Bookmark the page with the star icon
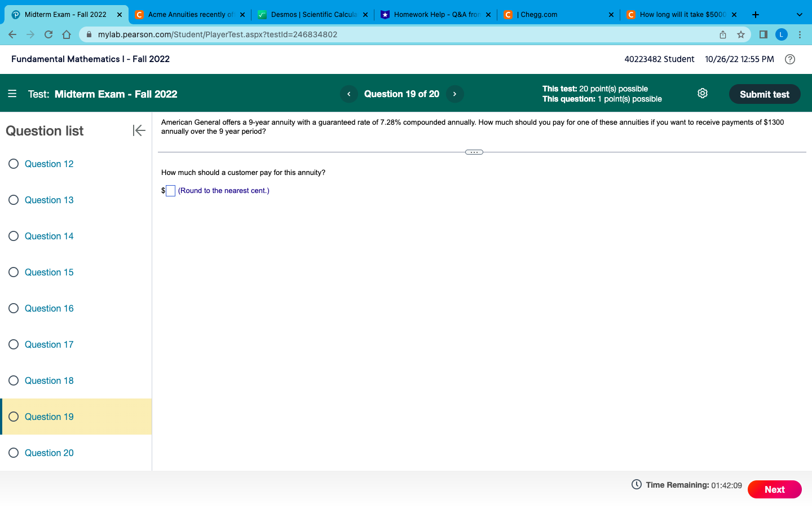Image resolution: width=812 pixels, height=508 pixels. (x=740, y=34)
